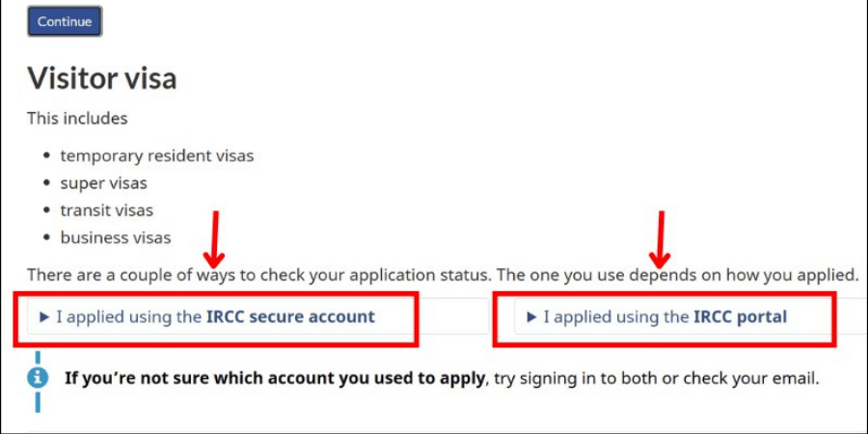Click the "This includes" text
The height and width of the screenshot is (434, 868).
click(x=77, y=119)
